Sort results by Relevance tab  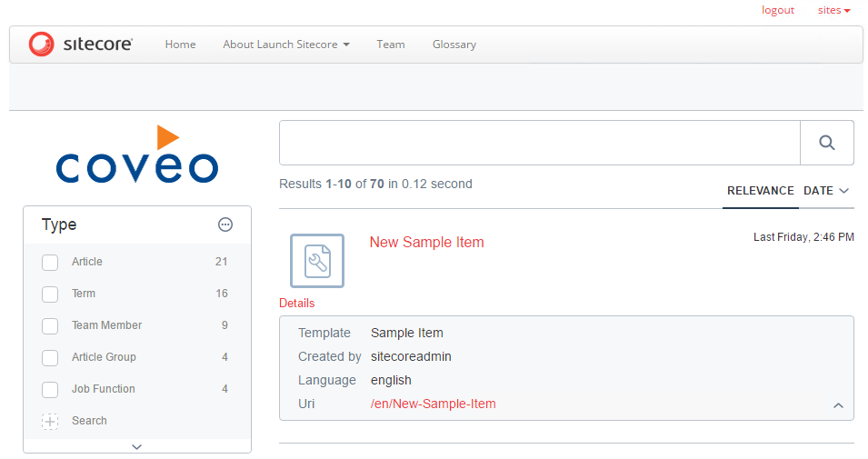point(761,191)
